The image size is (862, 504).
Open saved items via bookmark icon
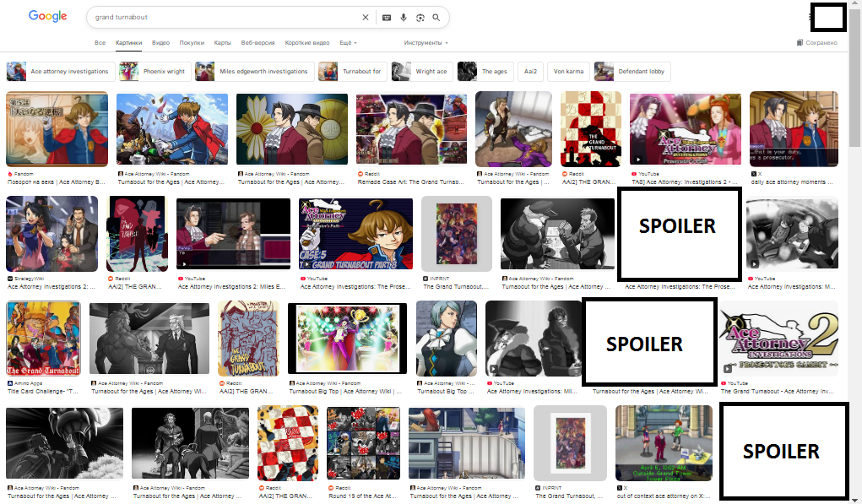click(x=800, y=43)
